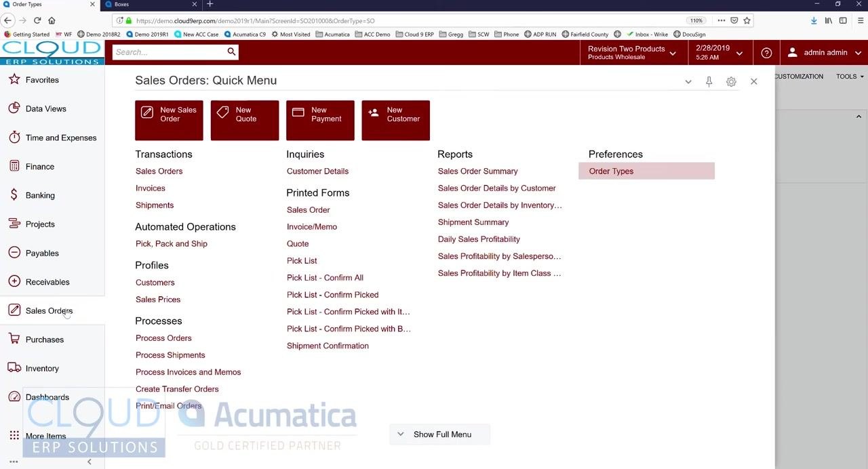The height and width of the screenshot is (469, 868).
Task: Open Shipment Confirmation form
Action: (328, 346)
